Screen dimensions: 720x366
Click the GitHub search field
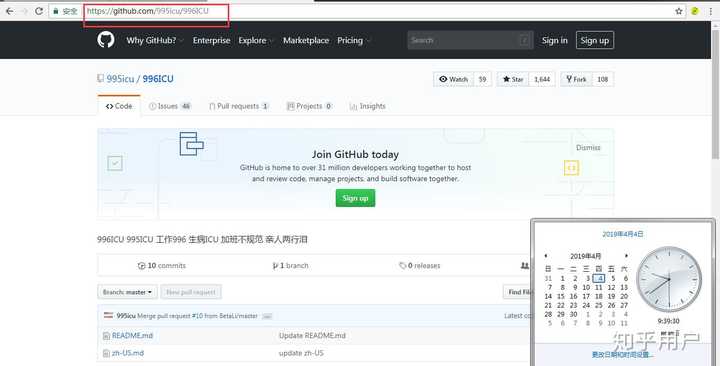point(470,40)
